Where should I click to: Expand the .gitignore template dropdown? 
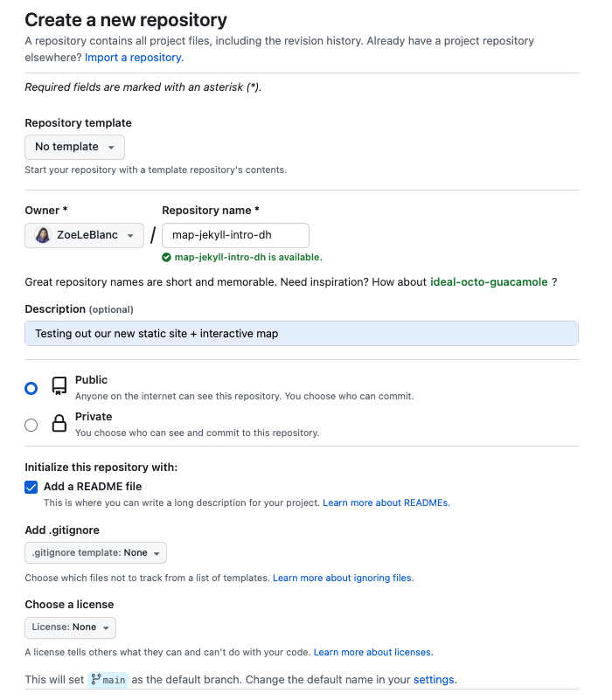tap(96, 553)
